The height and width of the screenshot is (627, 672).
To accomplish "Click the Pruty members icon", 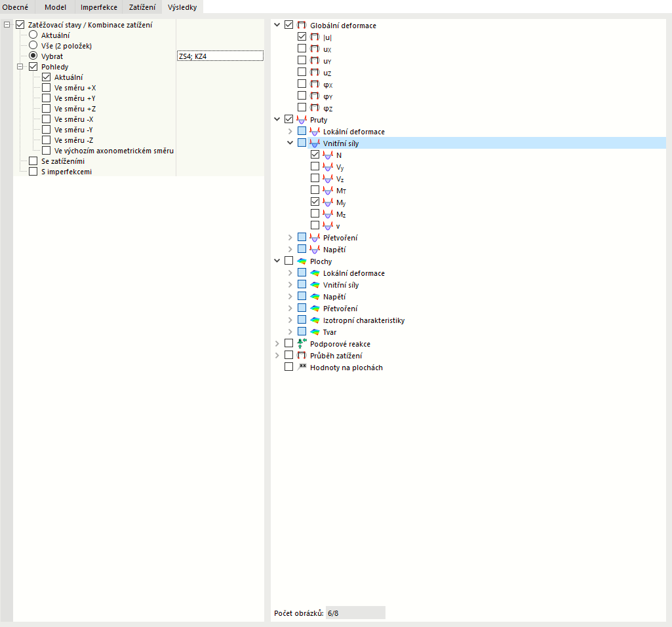I will click(302, 119).
